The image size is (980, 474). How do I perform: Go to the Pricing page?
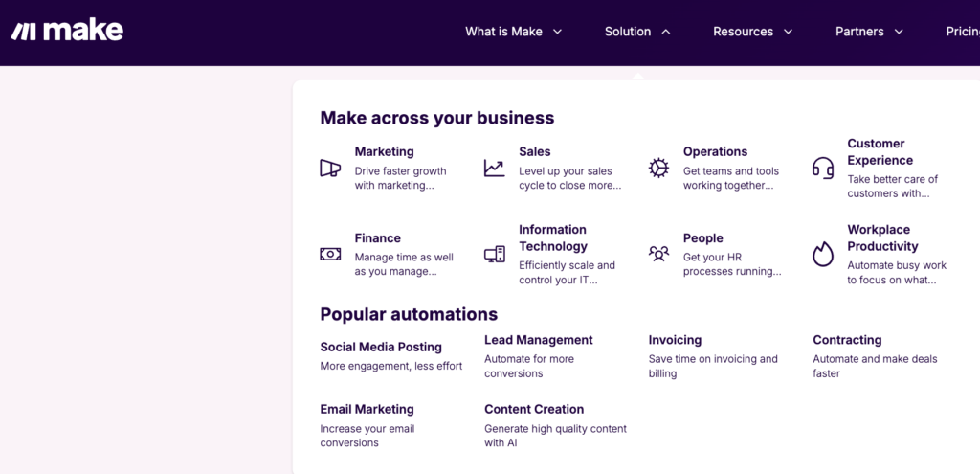pos(962,32)
